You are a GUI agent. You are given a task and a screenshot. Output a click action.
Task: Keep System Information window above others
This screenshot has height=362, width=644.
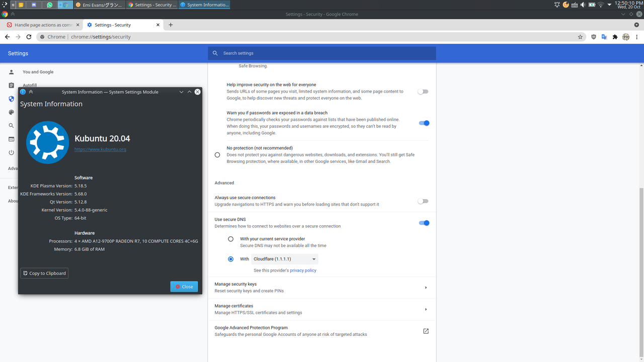(31, 92)
